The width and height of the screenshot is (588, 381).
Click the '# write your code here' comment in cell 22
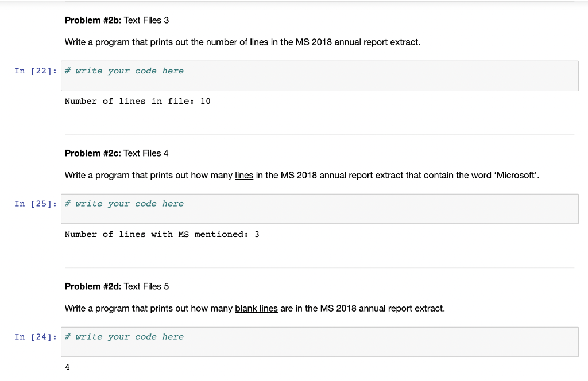(124, 71)
